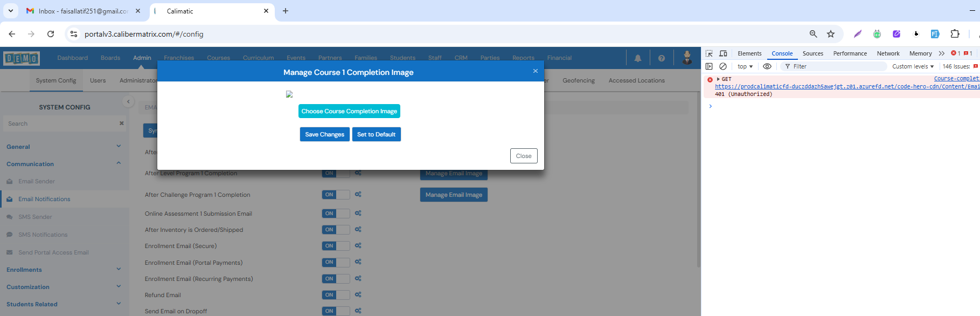980x316 pixels.
Task: Collapse the Communication section
Action: tap(64, 164)
